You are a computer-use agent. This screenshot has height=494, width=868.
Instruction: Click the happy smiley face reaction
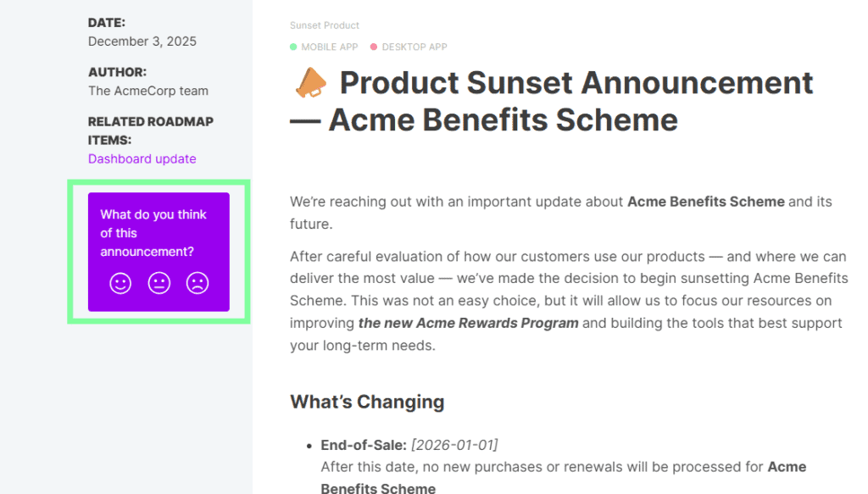[120, 283]
